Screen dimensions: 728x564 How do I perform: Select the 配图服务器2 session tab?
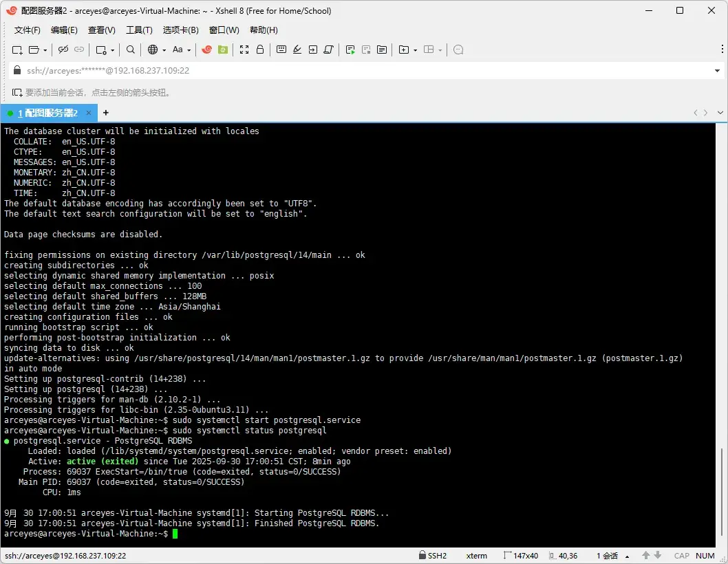[48, 113]
